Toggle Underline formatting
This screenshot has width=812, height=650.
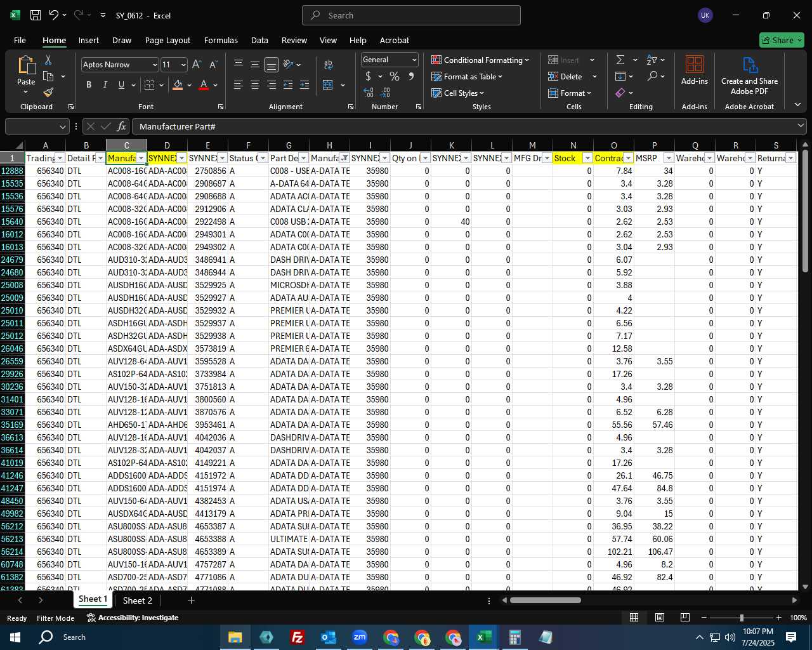(121, 84)
